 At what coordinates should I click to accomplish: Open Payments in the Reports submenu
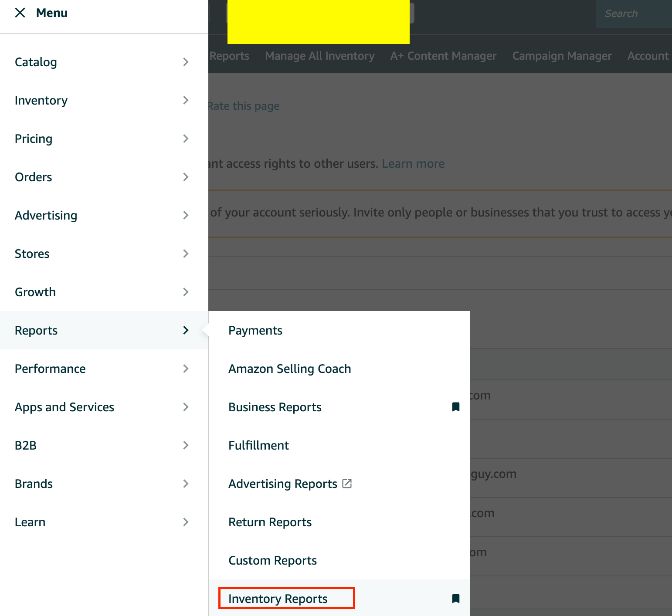click(x=339, y=330)
